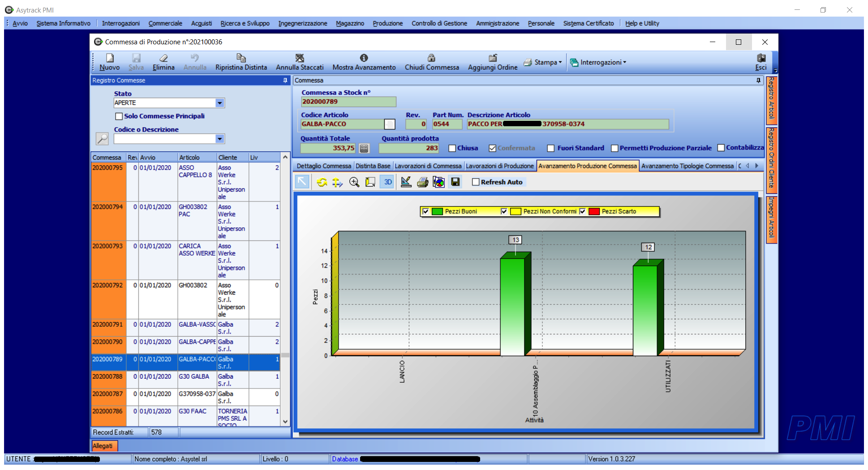The height and width of the screenshot is (470, 868).
Task: Pin the Registro Commesse panel
Action: click(x=285, y=81)
